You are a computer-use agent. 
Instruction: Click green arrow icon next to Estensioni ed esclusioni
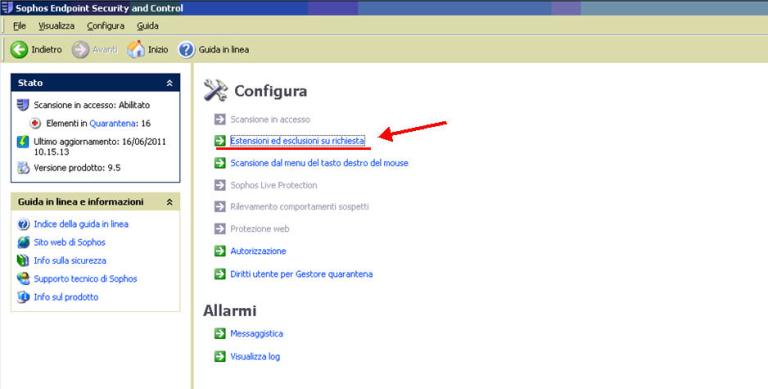(220, 141)
